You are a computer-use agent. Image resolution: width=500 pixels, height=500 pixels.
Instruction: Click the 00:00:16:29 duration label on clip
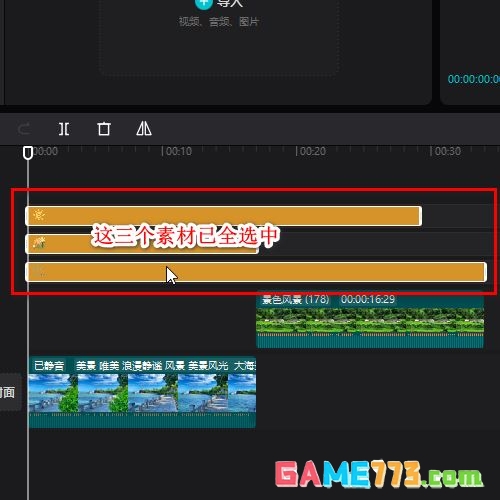tap(368, 299)
